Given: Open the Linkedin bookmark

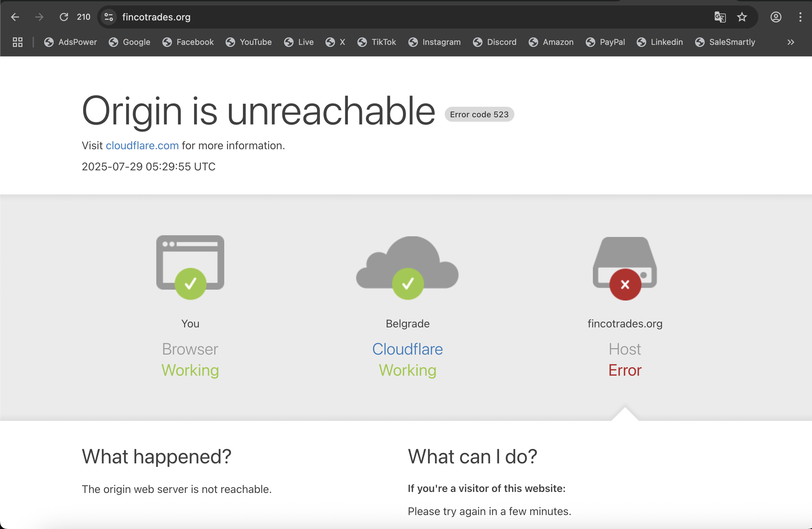Looking at the screenshot, I should (659, 42).
